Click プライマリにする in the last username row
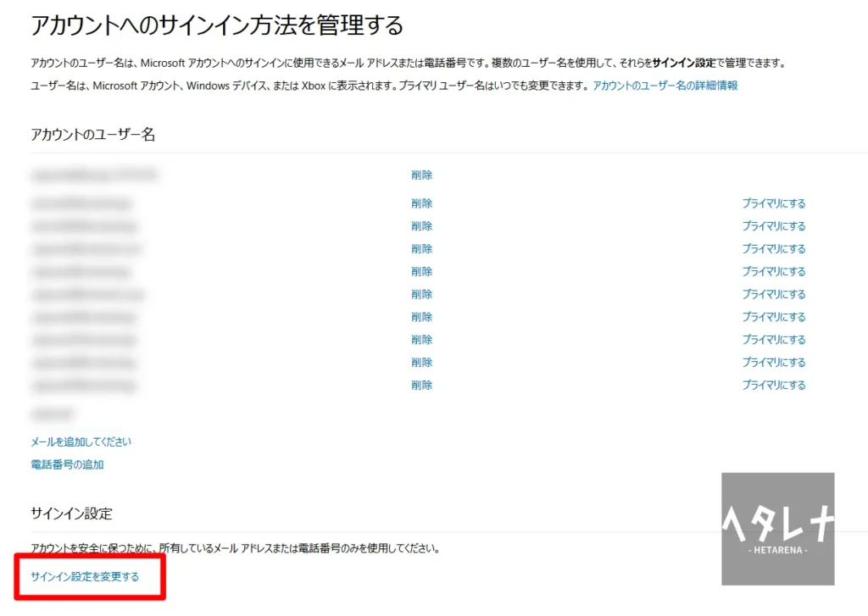The height and width of the screenshot is (616, 868). point(773,385)
